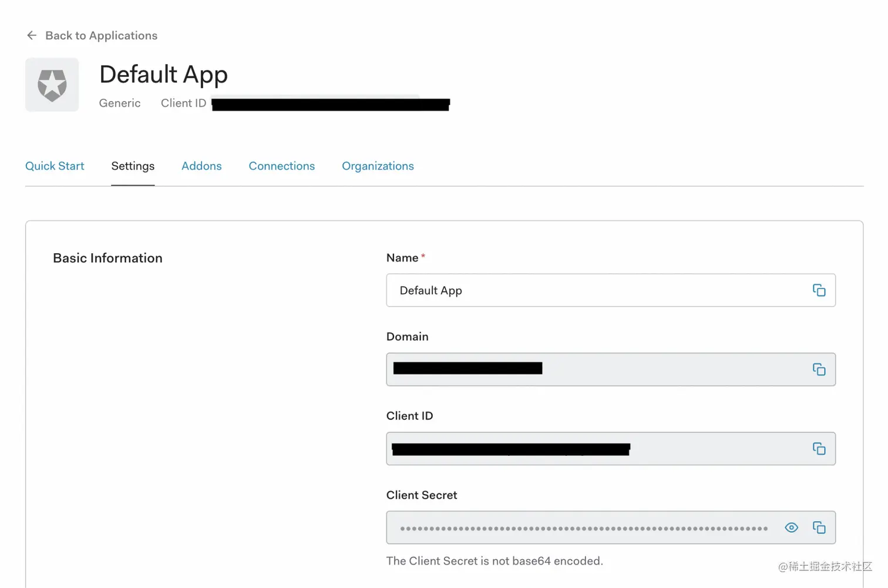
Task: Copy the Client ID using the copy icon
Action: coord(819,448)
